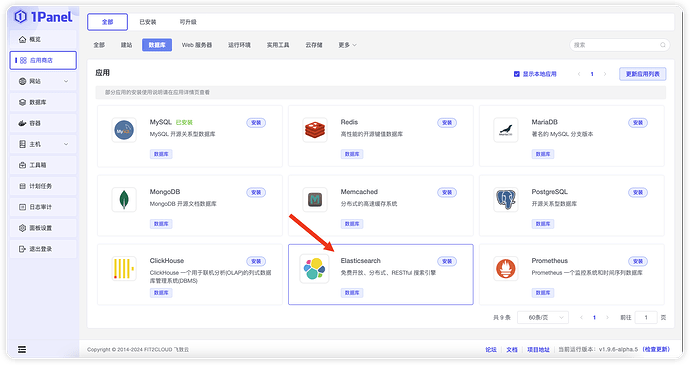The height and width of the screenshot is (365, 690).
Task: Switch to the 可升级 tab
Action: click(188, 22)
